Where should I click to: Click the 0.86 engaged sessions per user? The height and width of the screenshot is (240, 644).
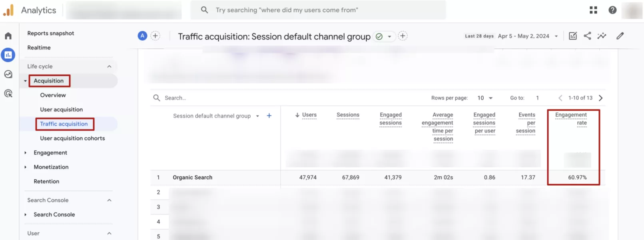[490, 177]
